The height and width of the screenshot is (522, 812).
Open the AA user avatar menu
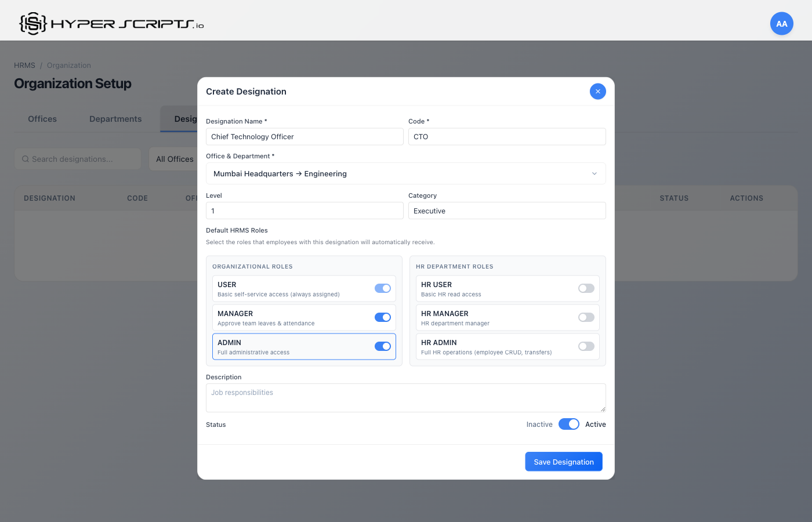tap(781, 23)
